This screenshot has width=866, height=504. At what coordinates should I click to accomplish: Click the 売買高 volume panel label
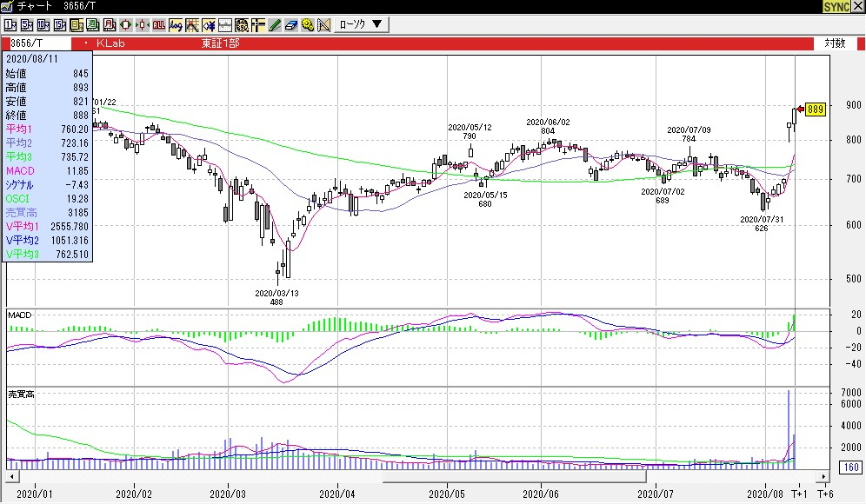(20, 394)
